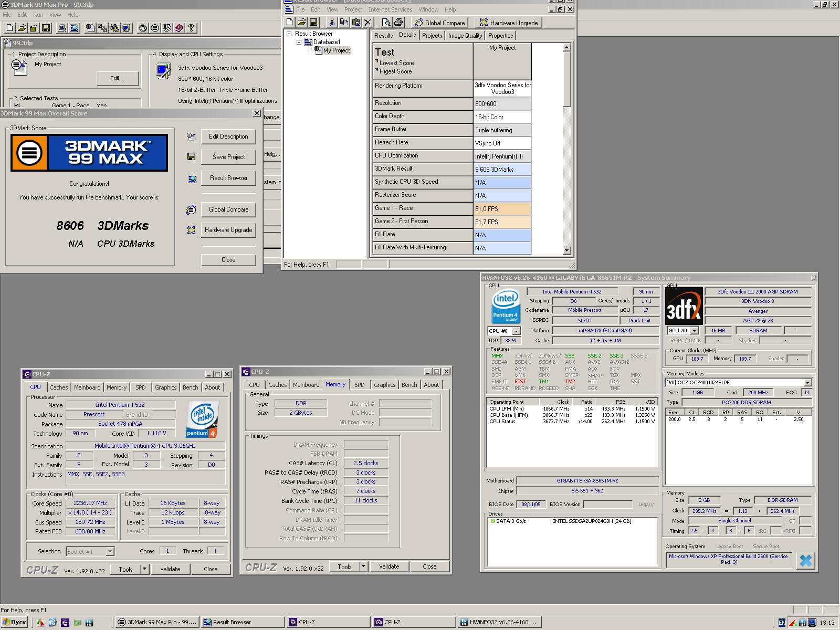Click Open icon in Result Browser toolbar

(x=301, y=22)
